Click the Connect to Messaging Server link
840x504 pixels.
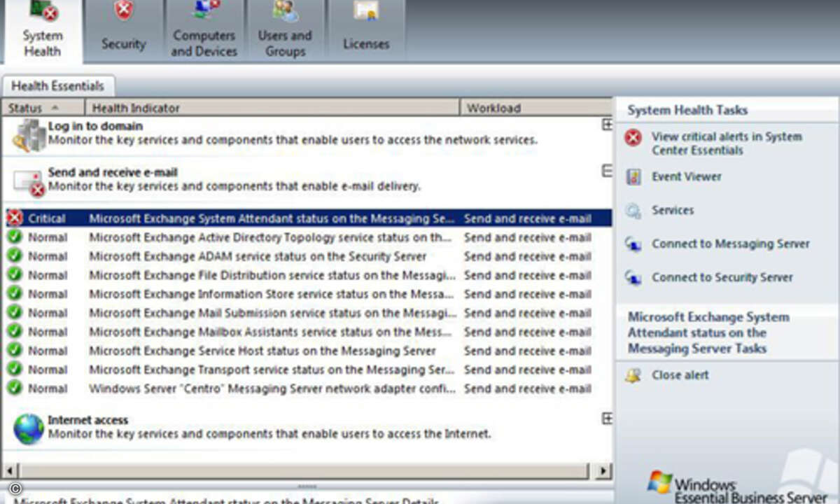point(731,244)
